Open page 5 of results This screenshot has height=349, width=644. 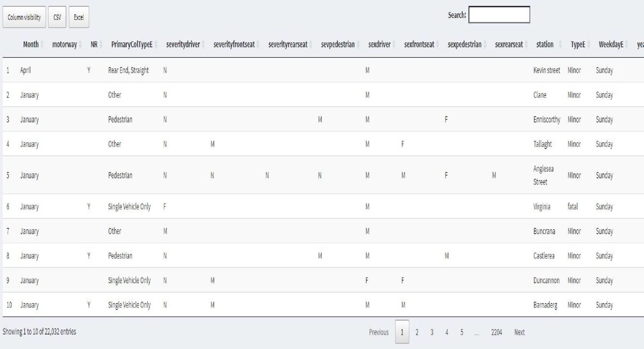click(461, 332)
